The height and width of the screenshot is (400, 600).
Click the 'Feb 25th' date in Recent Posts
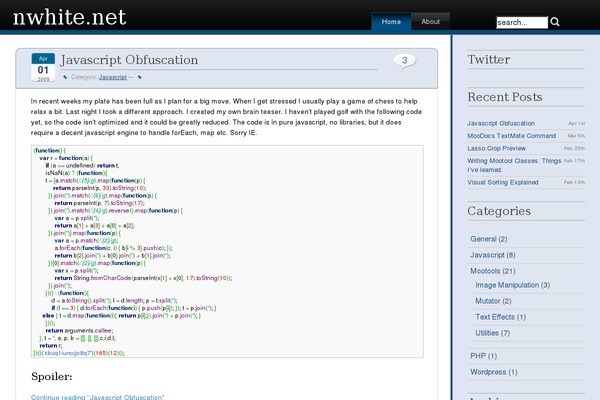tap(574, 148)
